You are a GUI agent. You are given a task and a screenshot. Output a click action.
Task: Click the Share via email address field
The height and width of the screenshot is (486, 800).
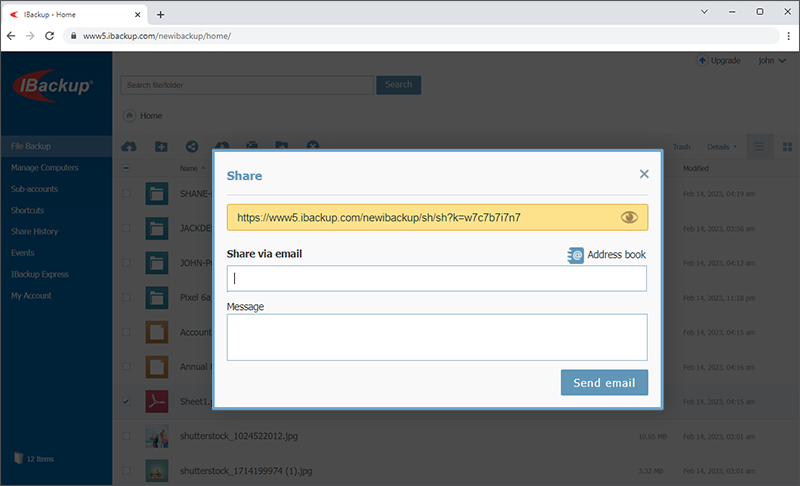tap(437, 278)
